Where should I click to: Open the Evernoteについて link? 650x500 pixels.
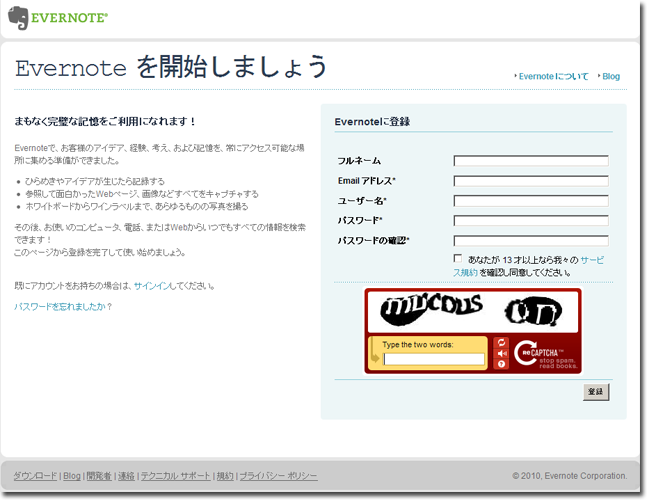(x=553, y=76)
